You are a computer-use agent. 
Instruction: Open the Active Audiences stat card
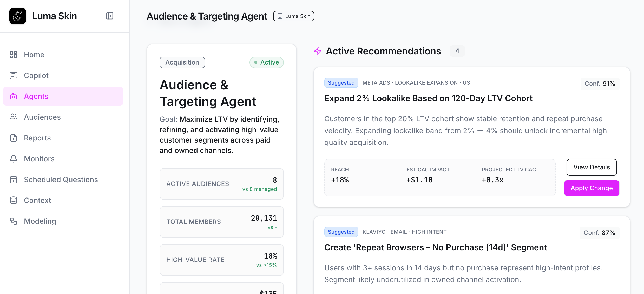click(221, 184)
